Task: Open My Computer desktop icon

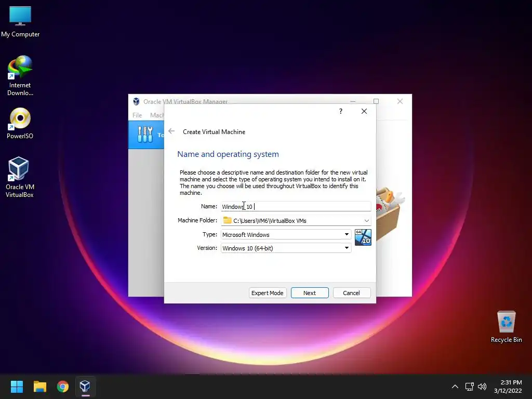Action: click(x=20, y=22)
